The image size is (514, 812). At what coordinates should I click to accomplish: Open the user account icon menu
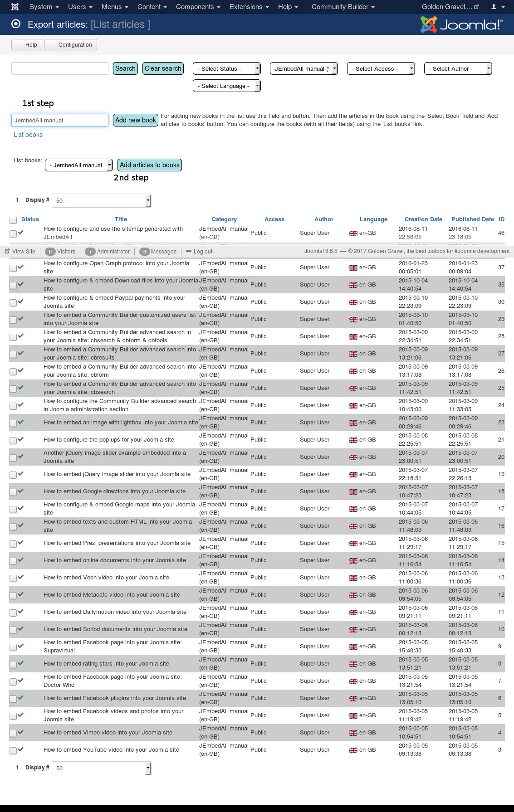point(498,7)
